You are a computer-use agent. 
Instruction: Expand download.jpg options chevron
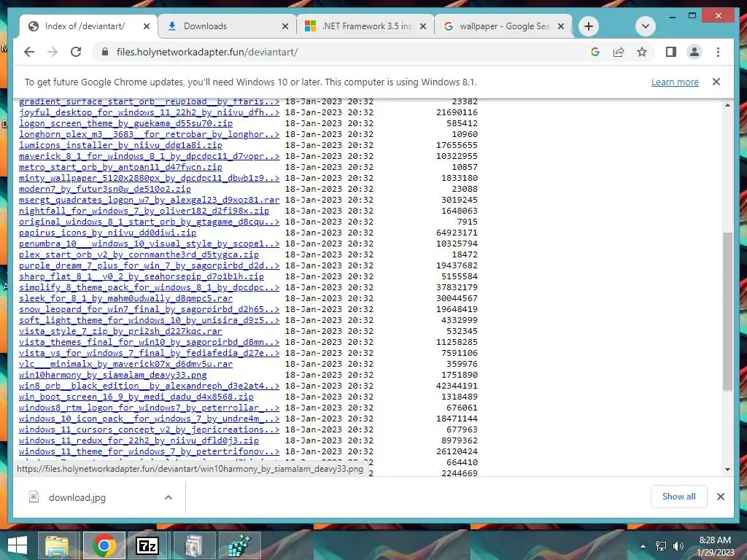click(169, 497)
